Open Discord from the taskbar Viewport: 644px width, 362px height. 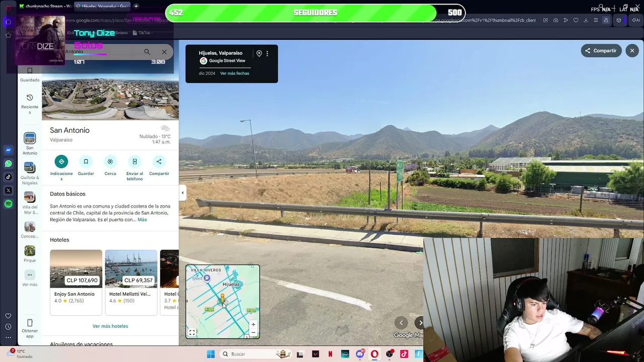[360, 354]
